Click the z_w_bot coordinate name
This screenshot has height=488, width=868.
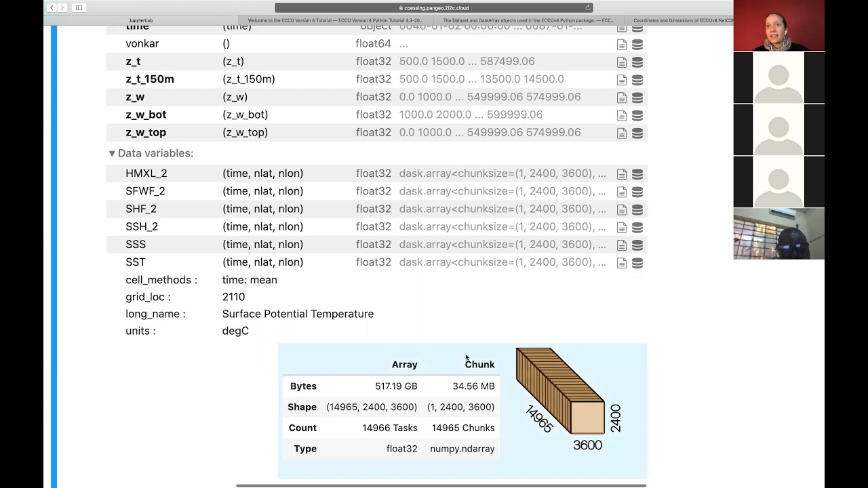146,115
